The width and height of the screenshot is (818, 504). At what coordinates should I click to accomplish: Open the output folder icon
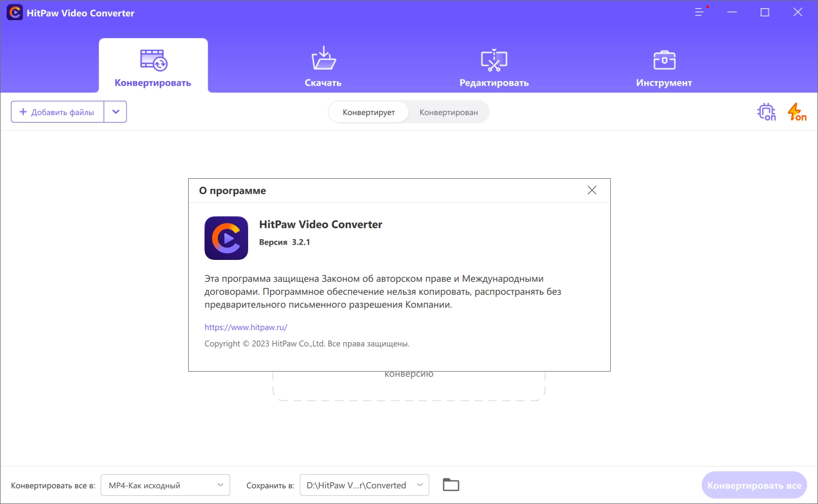tap(451, 485)
